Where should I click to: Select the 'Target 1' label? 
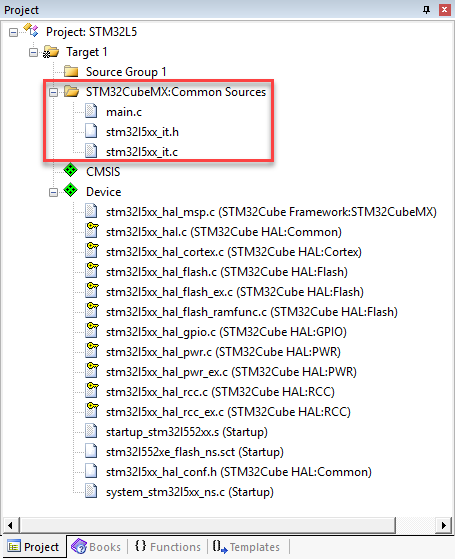87,52
